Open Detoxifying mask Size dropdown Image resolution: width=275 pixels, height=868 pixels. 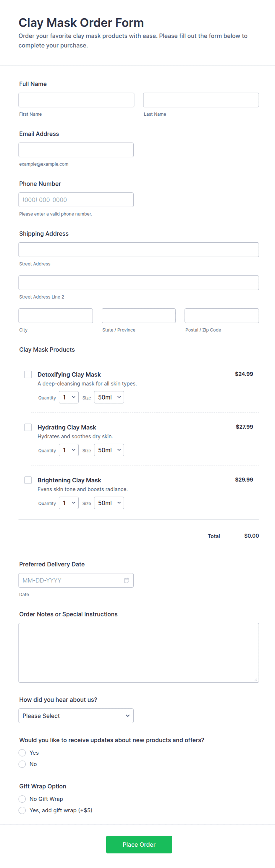click(109, 397)
